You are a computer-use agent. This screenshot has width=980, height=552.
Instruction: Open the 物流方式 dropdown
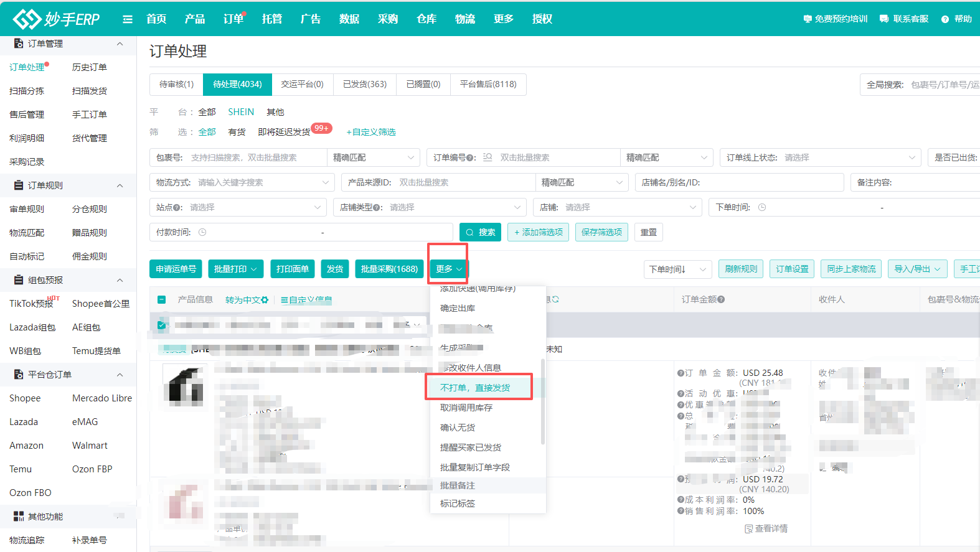point(242,182)
